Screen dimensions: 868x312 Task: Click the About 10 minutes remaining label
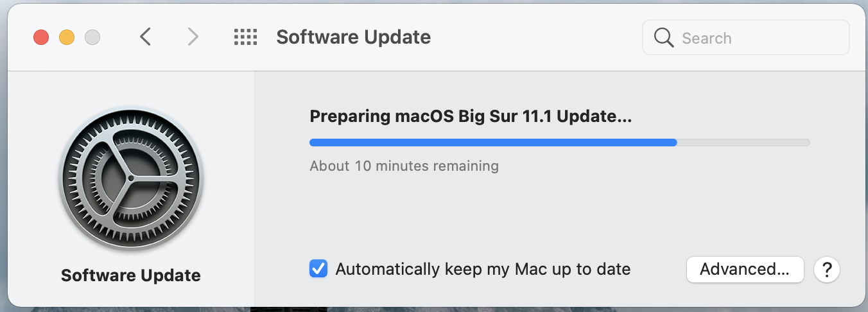(x=404, y=166)
